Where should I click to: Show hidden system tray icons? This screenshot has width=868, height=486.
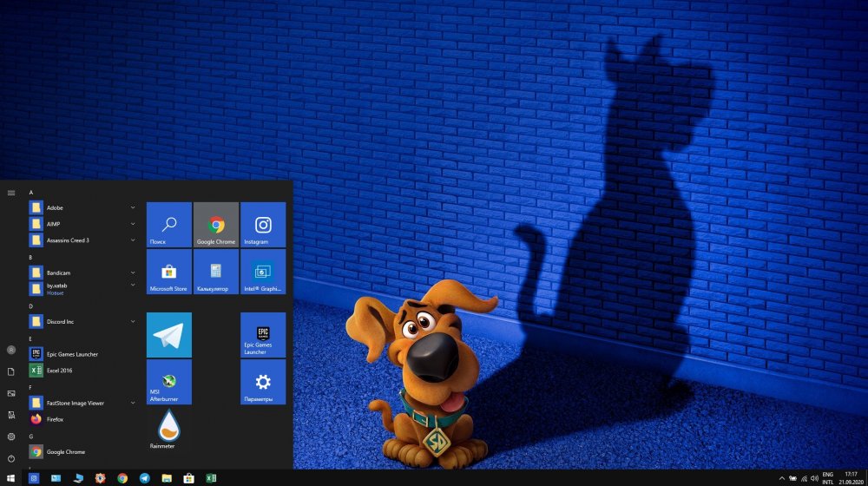[781, 478]
